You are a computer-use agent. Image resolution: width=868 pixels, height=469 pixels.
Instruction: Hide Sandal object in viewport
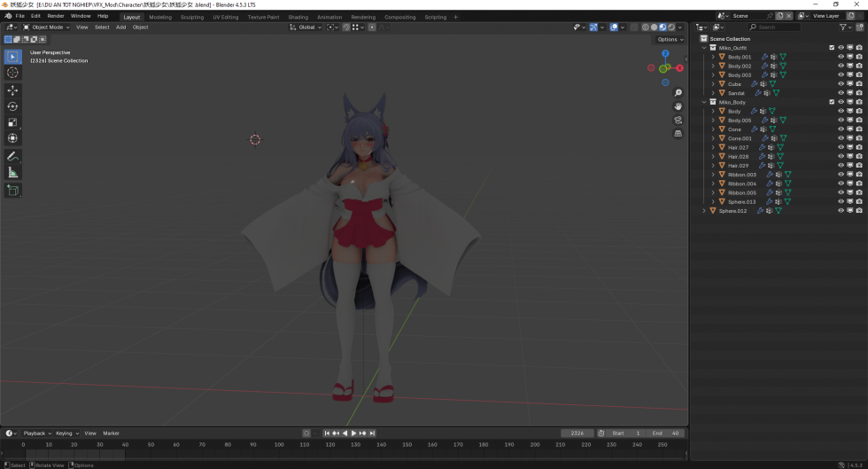(841, 92)
